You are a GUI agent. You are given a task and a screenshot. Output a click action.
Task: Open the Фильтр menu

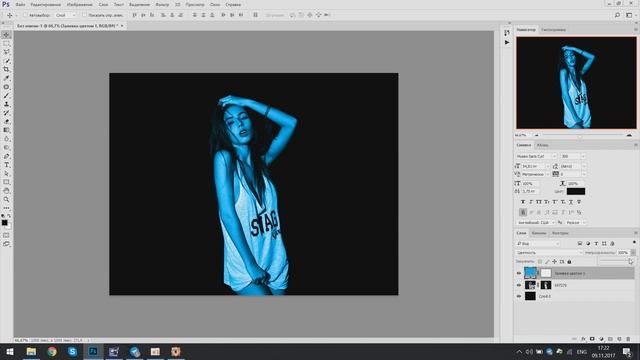point(162,4)
